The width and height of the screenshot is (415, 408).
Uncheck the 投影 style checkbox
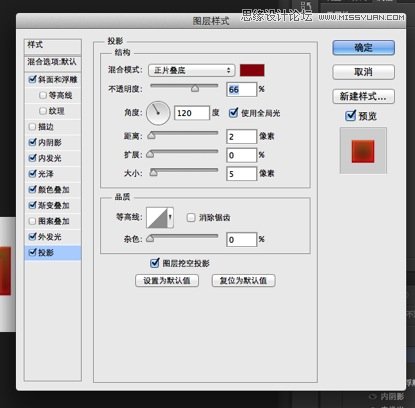click(x=32, y=252)
